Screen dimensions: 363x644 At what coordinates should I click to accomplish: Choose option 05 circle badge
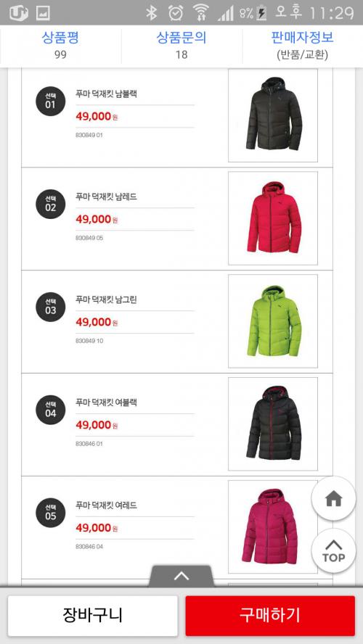click(51, 513)
